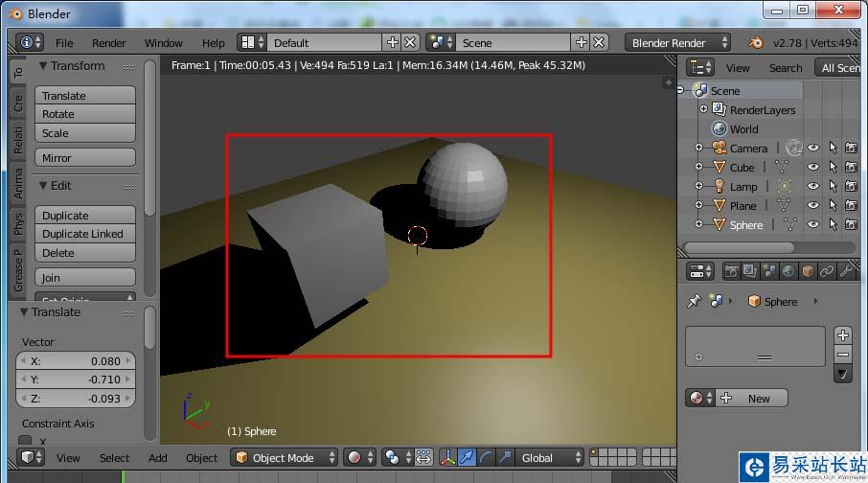Click Duplicate Linked button
The height and width of the screenshot is (483, 868).
pos(85,234)
